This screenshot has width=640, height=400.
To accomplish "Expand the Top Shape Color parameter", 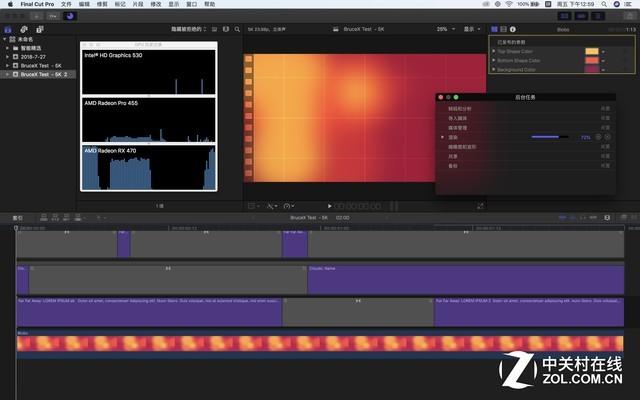I will pos(494,51).
